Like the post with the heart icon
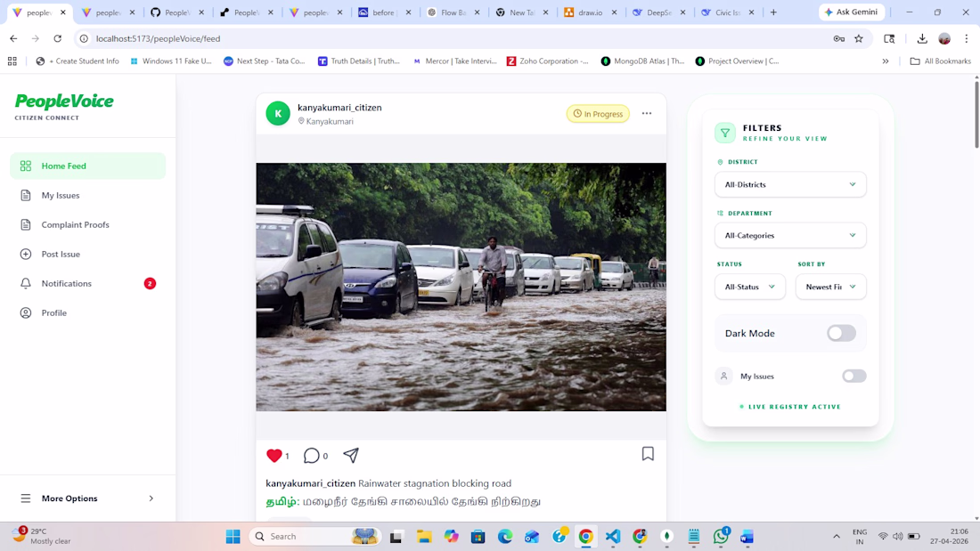The width and height of the screenshot is (980, 551). point(274,456)
